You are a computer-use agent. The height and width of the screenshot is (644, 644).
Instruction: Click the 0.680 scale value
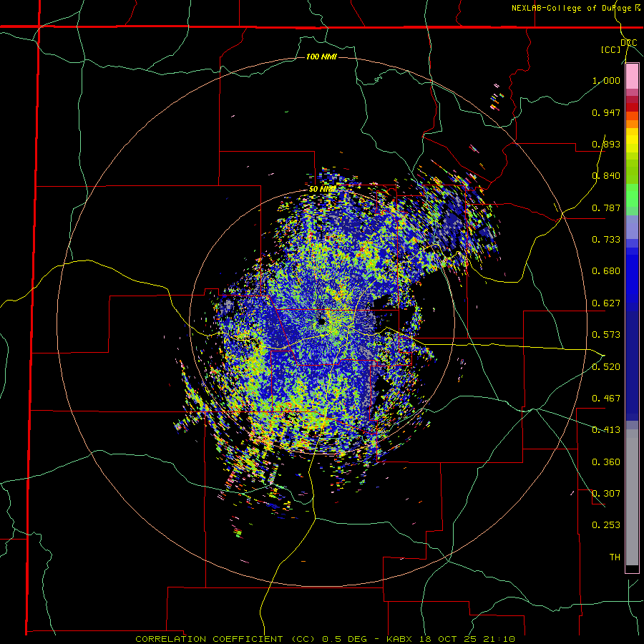(606, 271)
